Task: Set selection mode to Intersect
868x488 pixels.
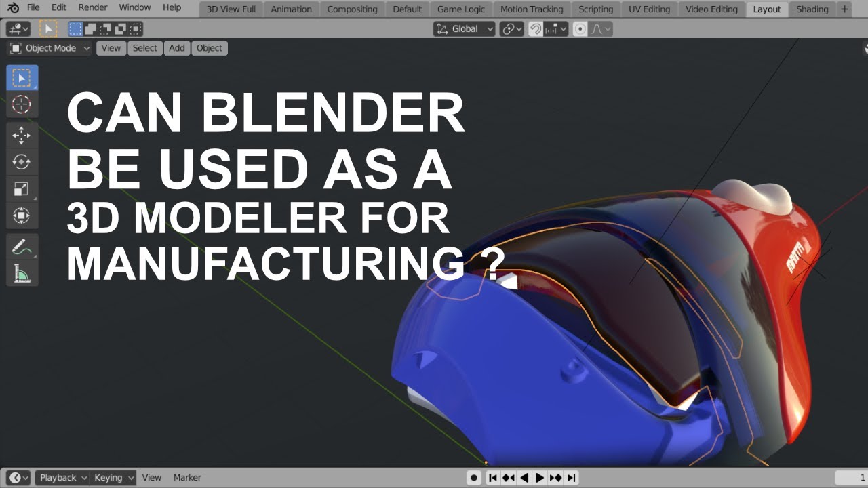Action: pyautogui.click(x=136, y=29)
